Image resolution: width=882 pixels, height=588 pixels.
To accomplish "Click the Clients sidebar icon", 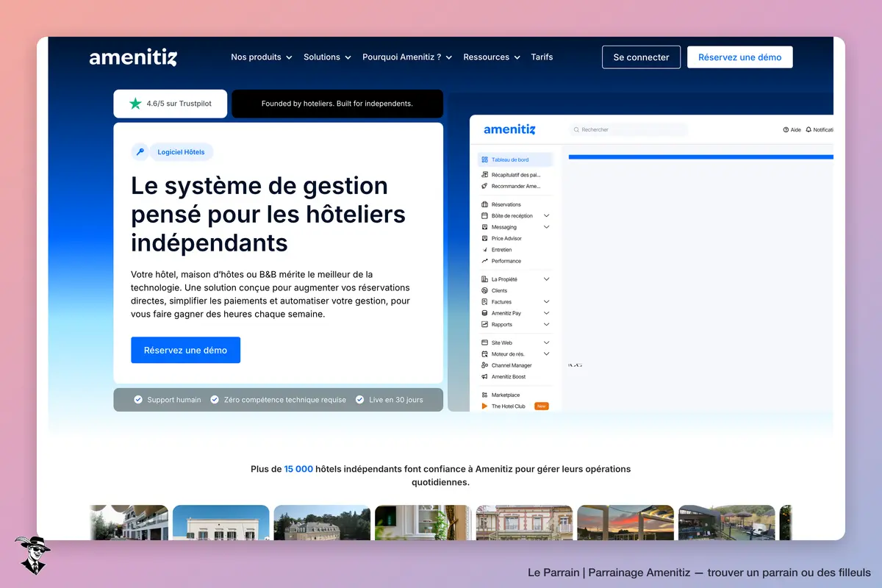I will (x=484, y=290).
